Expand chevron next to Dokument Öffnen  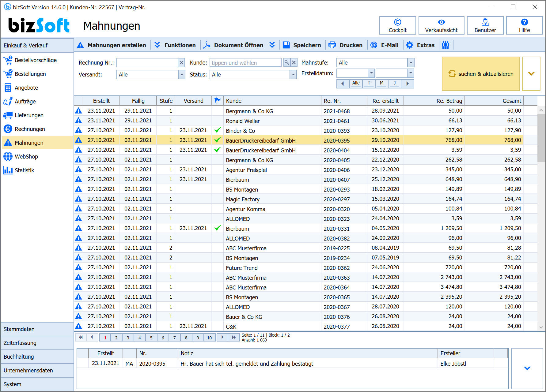click(272, 45)
